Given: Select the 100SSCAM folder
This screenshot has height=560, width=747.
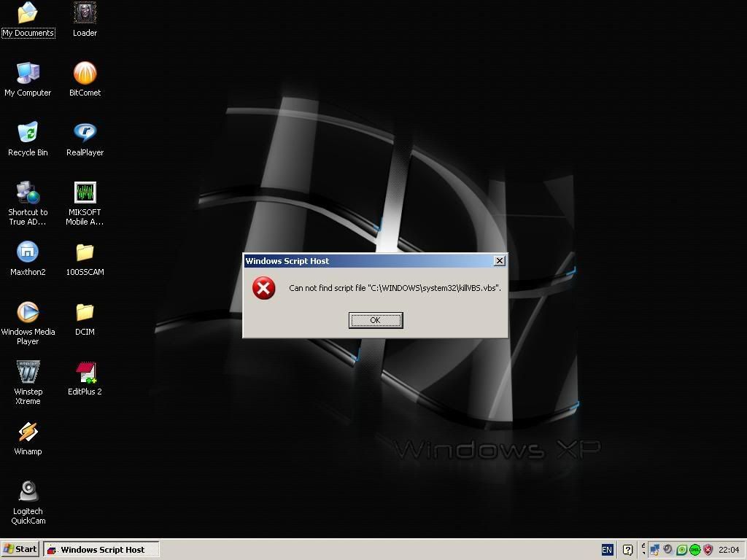Looking at the screenshot, I should pyautogui.click(x=85, y=253).
